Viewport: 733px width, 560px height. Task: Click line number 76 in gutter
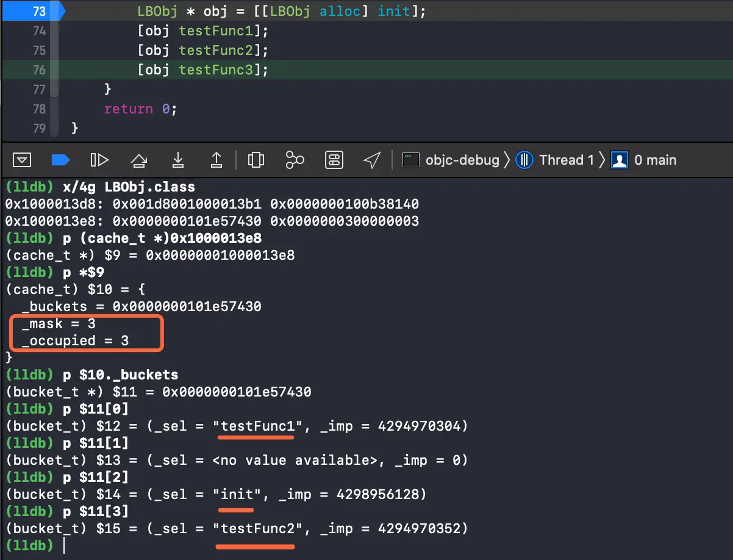[39, 70]
